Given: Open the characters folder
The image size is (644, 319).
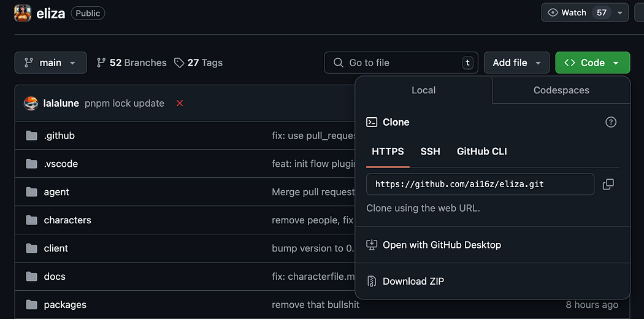Looking at the screenshot, I should click(67, 220).
